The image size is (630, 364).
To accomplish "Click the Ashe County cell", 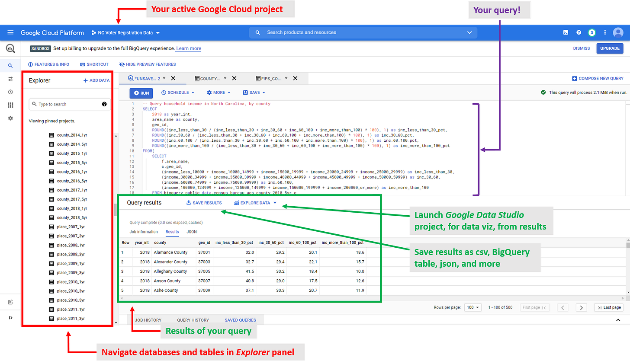I will 166,291.
